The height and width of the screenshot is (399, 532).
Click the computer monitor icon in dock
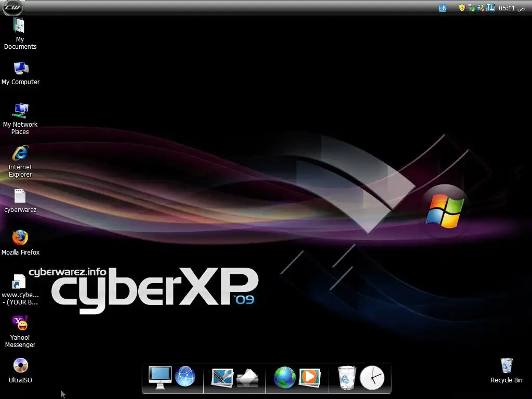click(x=160, y=377)
